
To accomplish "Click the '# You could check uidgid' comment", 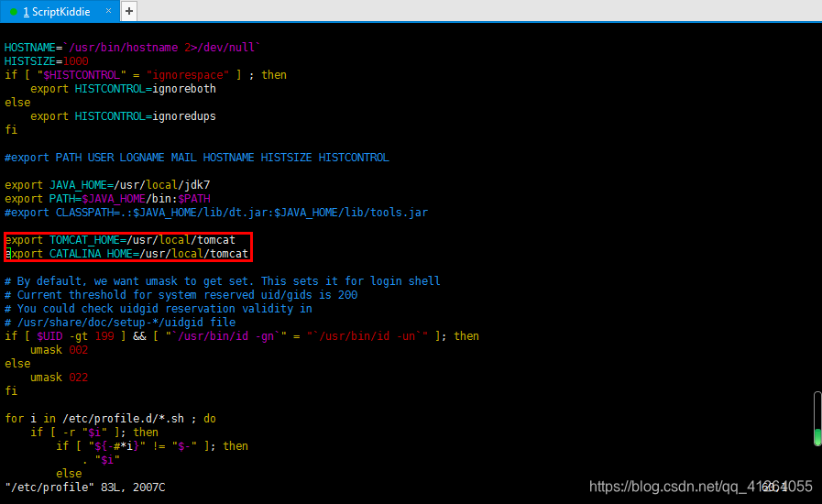I will [159, 309].
